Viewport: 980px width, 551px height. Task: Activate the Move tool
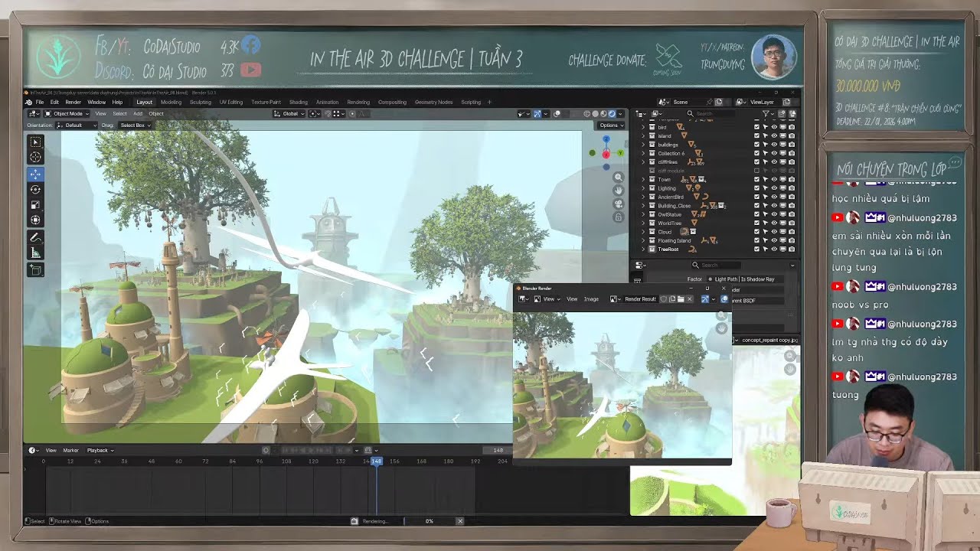point(35,174)
